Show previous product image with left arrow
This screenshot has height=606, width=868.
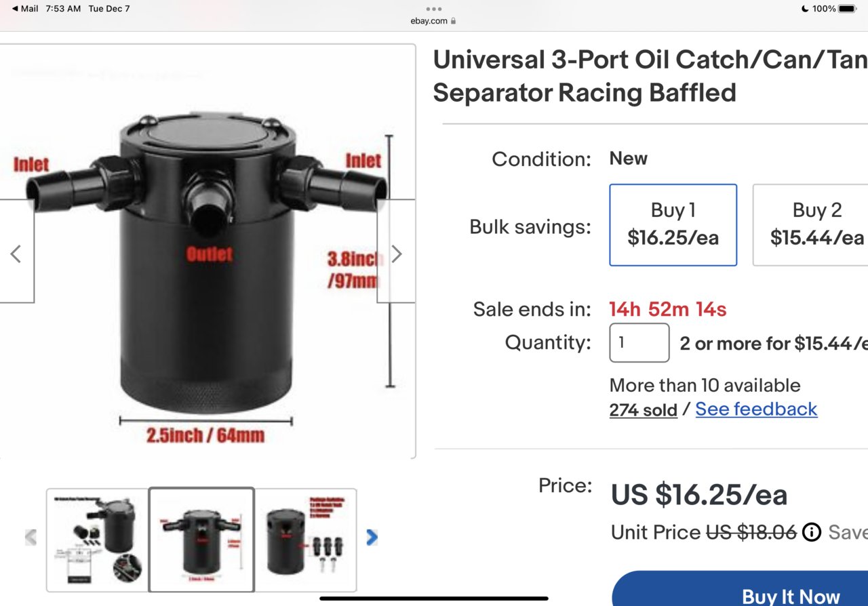click(x=16, y=254)
